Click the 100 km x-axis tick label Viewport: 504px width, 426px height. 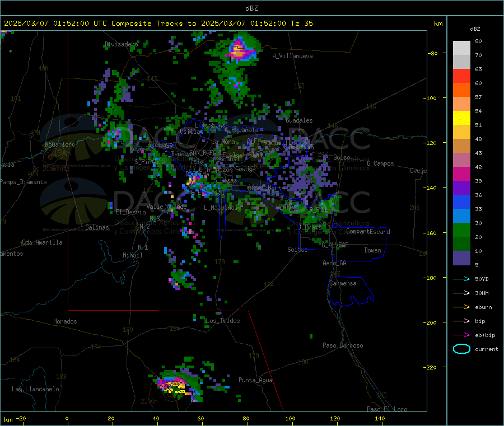point(290,418)
